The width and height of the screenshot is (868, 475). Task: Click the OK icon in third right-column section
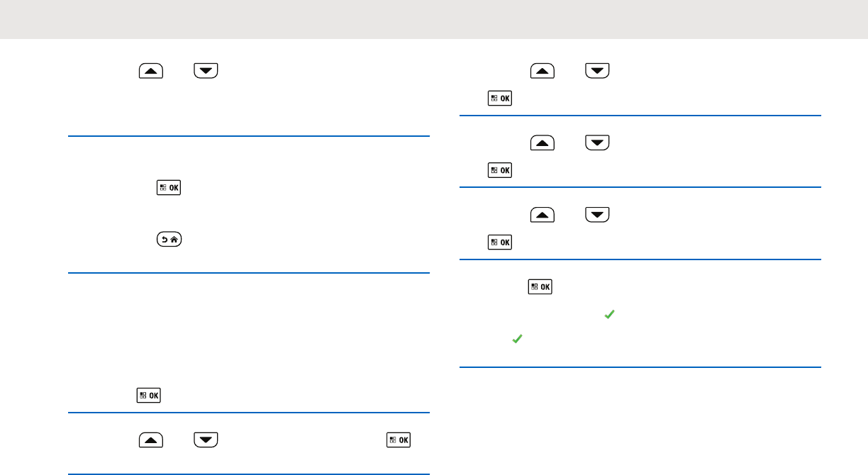(x=500, y=242)
